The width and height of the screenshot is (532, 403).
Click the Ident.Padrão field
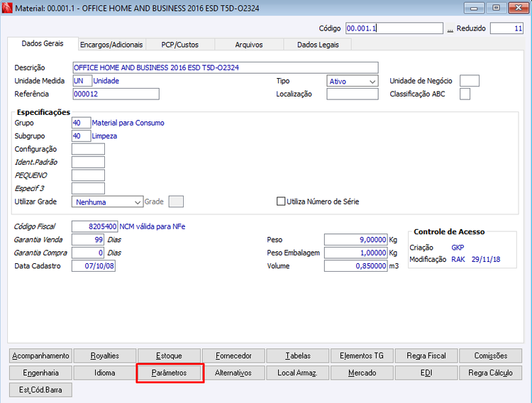pyautogui.click(x=88, y=162)
